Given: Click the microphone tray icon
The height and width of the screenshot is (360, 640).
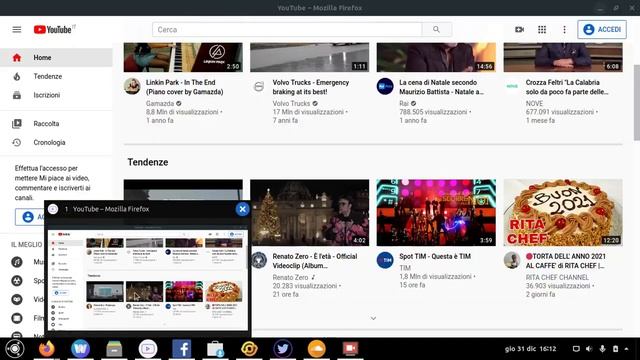Looking at the screenshot, I should 602,349.
